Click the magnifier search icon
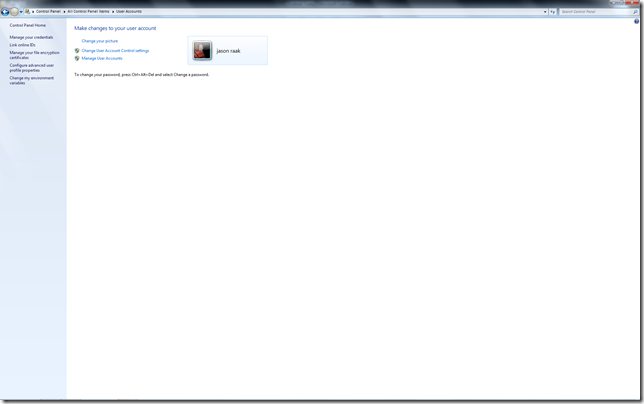Viewport: 644px width, 404px height. (x=635, y=12)
